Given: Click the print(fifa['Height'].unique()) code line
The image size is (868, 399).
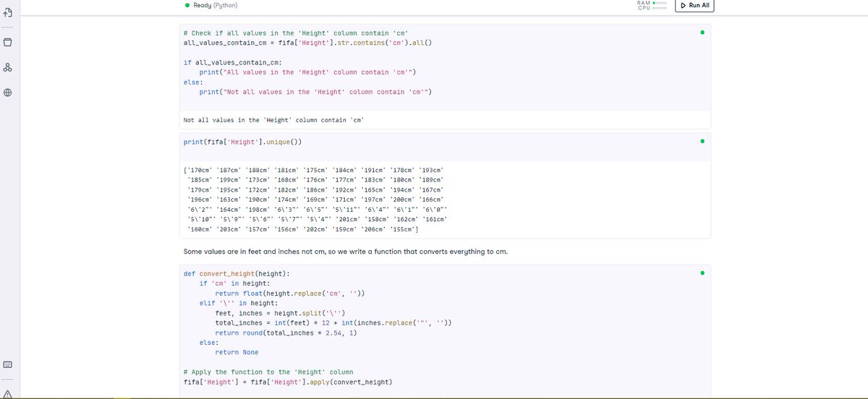Looking at the screenshot, I should click(242, 142).
